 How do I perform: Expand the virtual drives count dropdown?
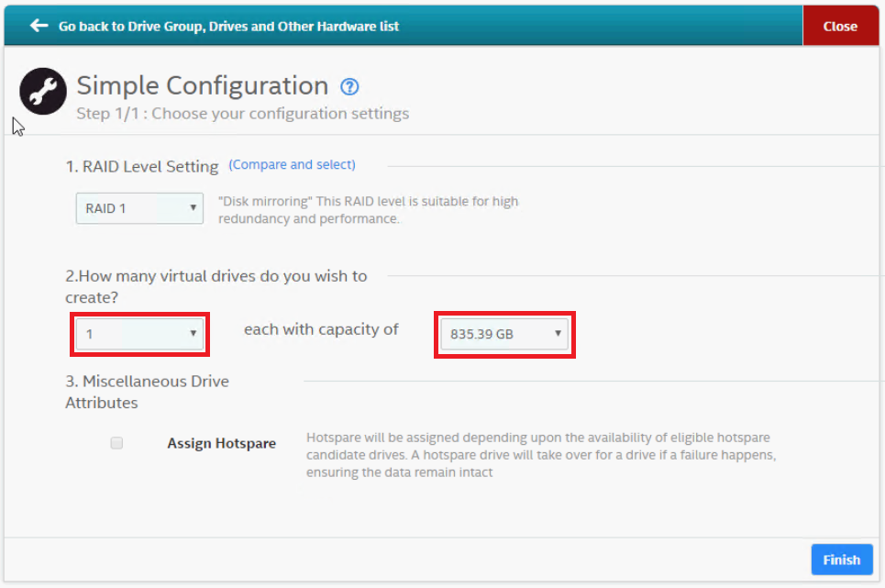coord(139,334)
